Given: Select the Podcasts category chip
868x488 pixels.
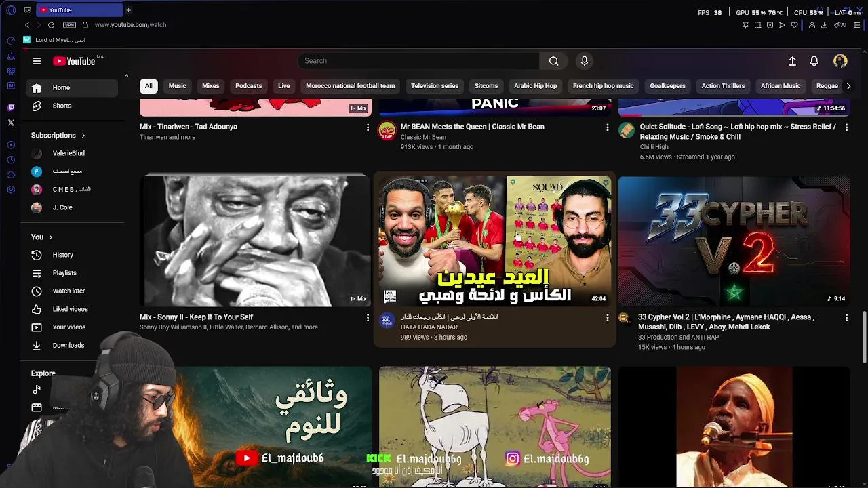Looking at the screenshot, I should pos(248,86).
